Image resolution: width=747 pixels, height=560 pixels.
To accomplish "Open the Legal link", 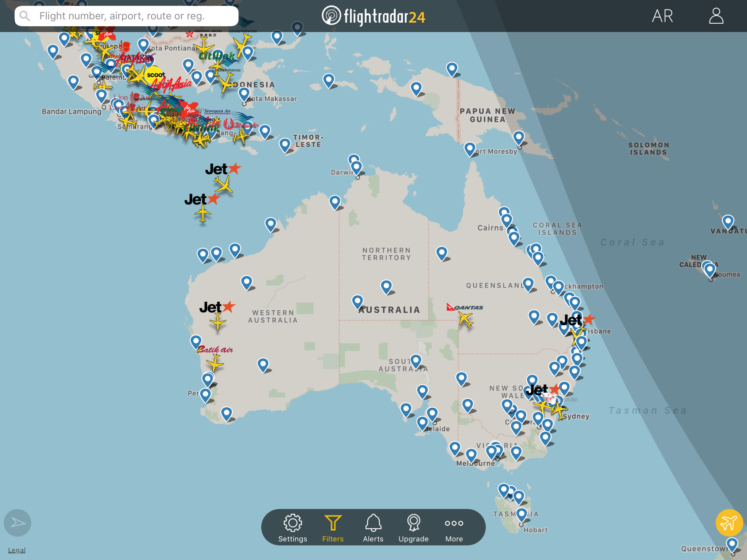I will (x=17, y=550).
